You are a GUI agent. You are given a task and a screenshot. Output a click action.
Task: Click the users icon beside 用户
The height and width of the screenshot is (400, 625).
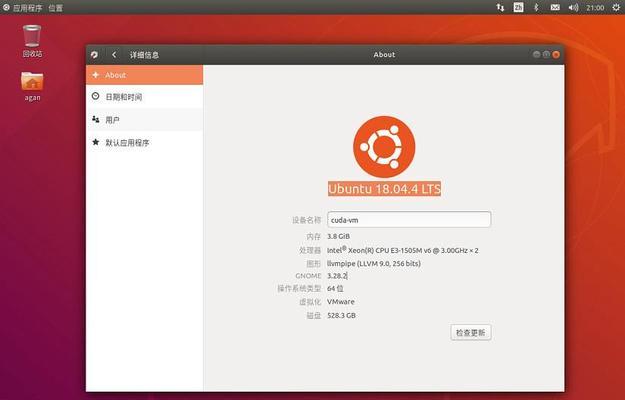pyautogui.click(x=95, y=119)
